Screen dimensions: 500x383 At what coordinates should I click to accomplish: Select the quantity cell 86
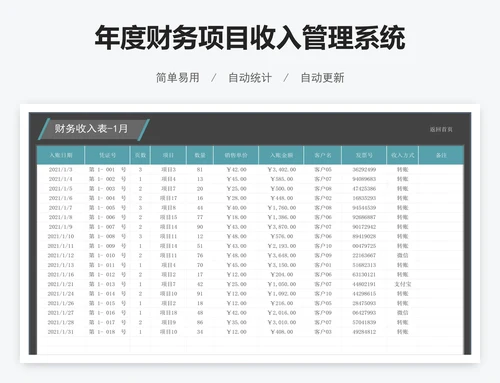click(x=200, y=322)
